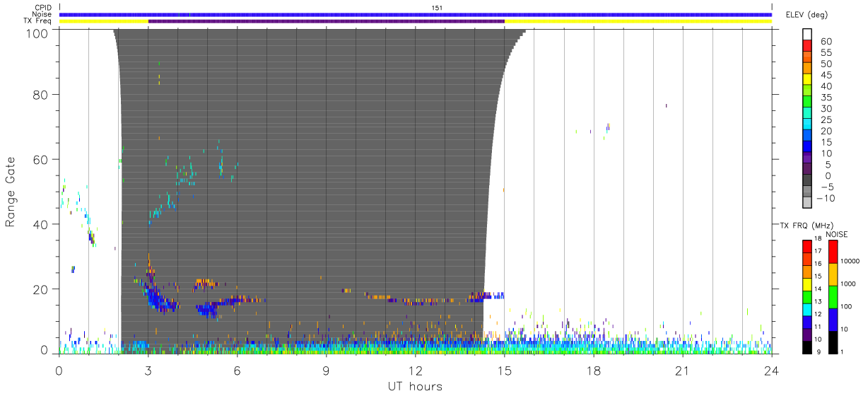Click x-axis tick label 18
The width and height of the screenshot is (868, 401).
tap(593, 371)
